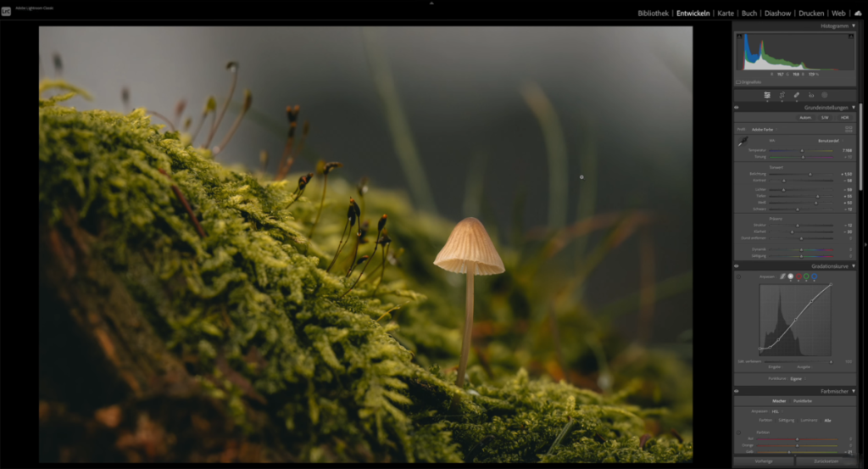Open the Adobe Farbe profile dropdown
Screen dimensions: 868x469
point(765,130)
